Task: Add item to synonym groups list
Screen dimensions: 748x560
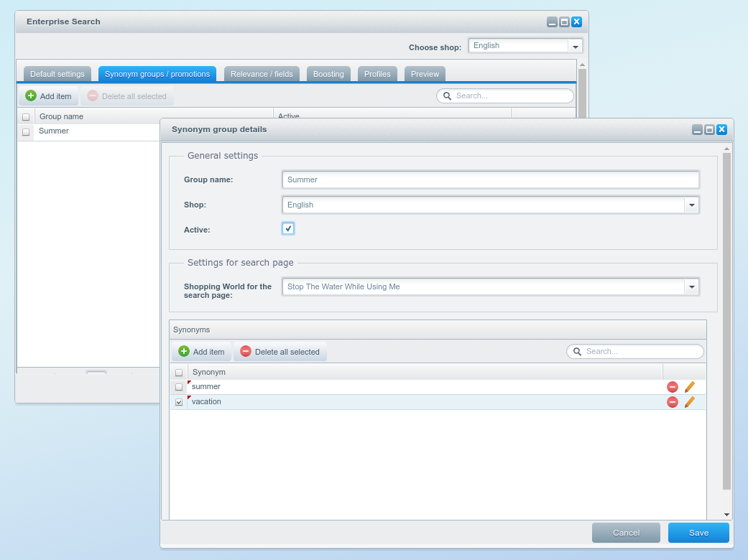Action: click(49, 96)
